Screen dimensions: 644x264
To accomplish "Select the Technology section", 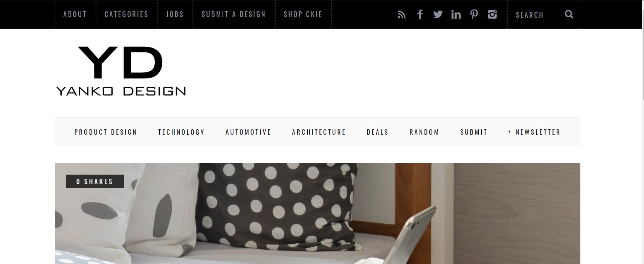I will click(x=181, y=132).
